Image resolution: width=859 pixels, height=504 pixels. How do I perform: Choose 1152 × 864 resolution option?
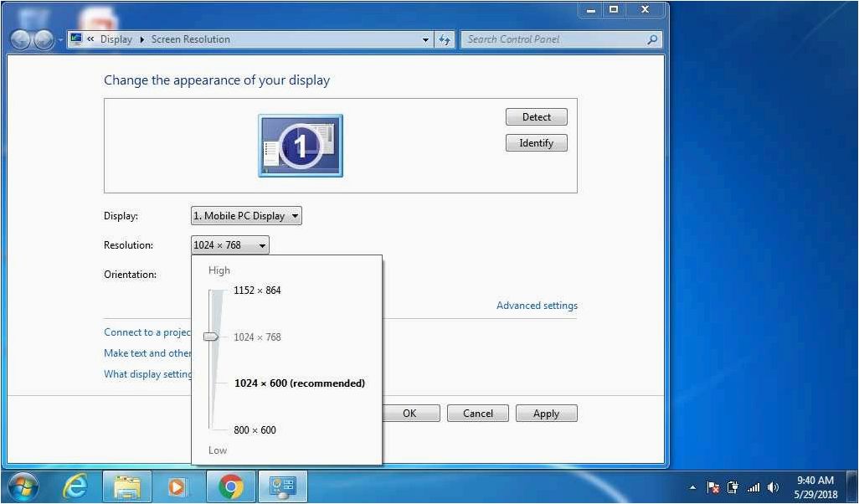click(x=257, y=291)
